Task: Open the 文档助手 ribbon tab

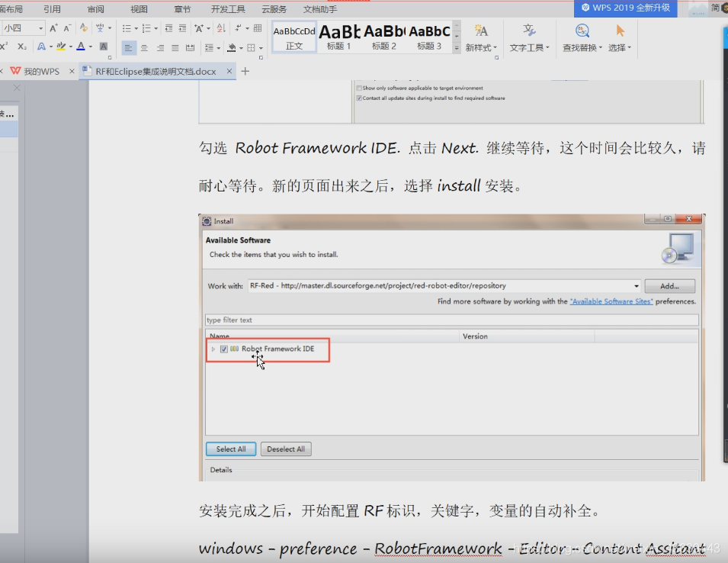Action: [x=320, y=9]
